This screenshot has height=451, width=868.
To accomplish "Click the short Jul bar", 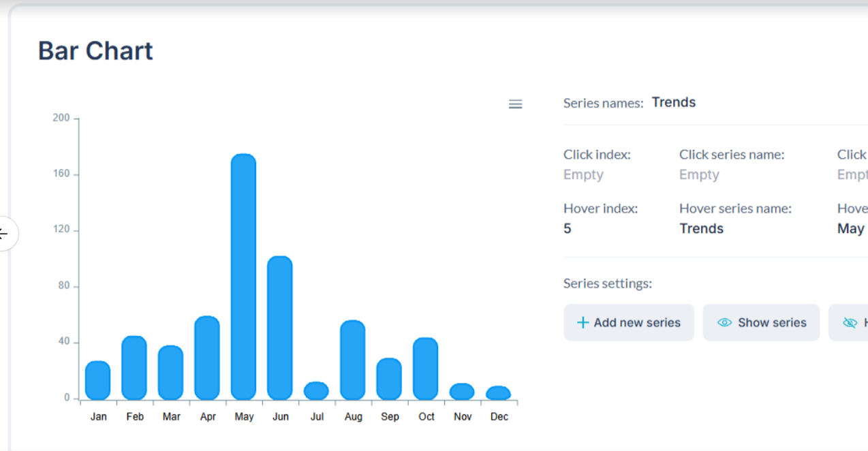I will tap(316, 390).
